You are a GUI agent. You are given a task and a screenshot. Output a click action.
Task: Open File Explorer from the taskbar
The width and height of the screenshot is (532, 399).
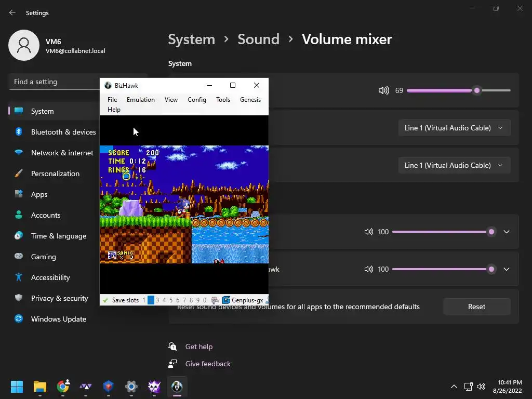39,387
